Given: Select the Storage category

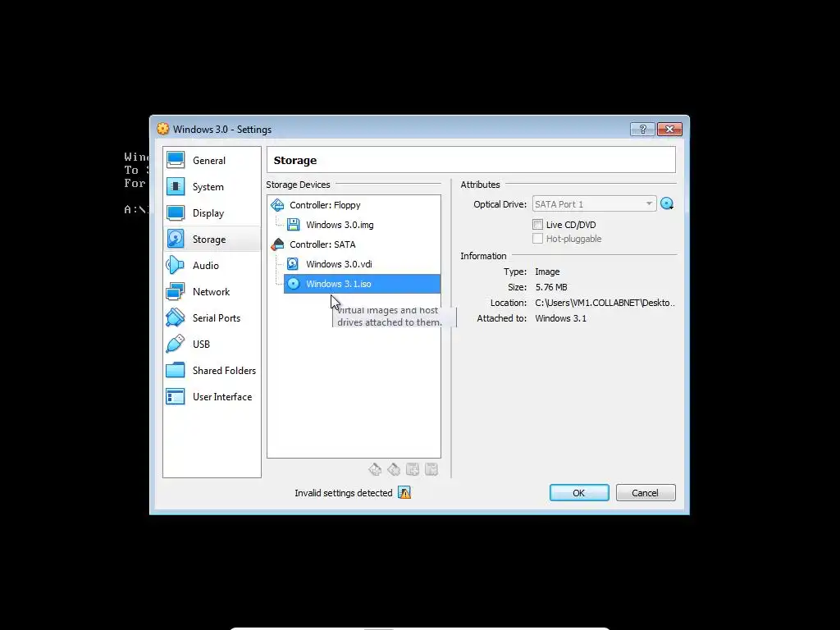Looking at the screenshot, I should point(212,239).
